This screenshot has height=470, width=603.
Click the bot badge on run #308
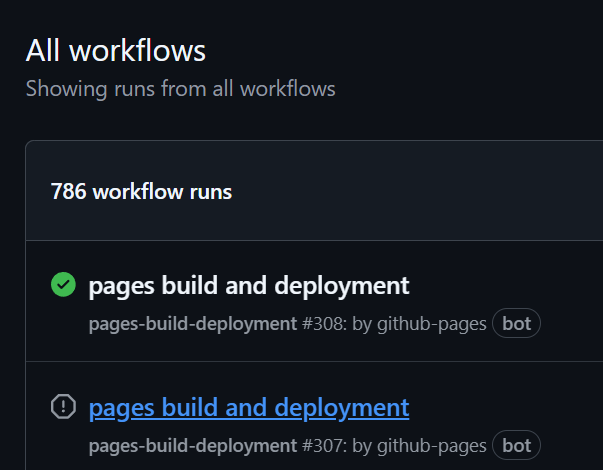pyautogui.click(x=516, y=324)
